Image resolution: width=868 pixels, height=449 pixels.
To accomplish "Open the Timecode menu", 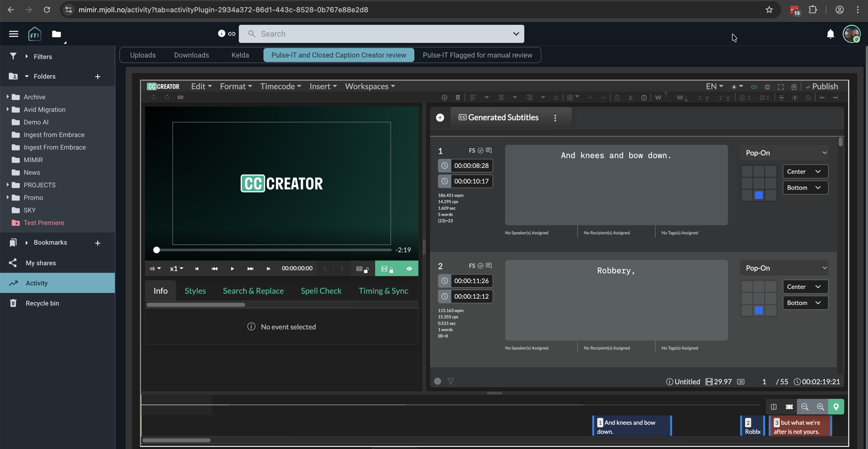I will click(x=281, y=86).
